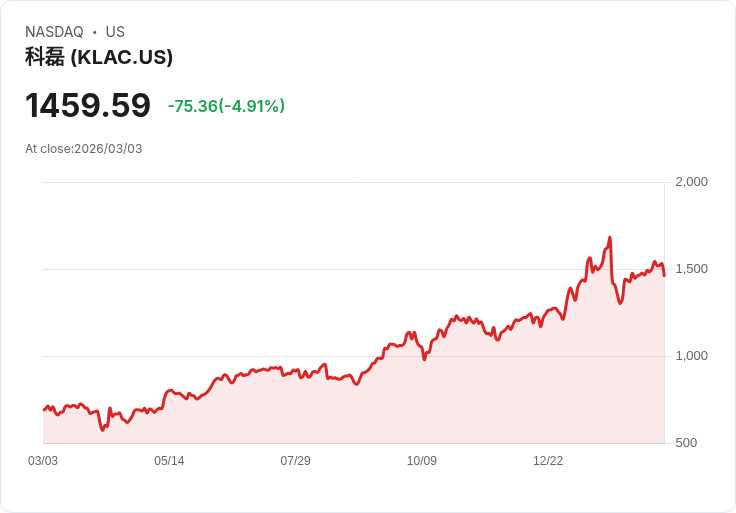736x513 pixels.
Task: Click the 2,000 y-axis label
Action: click(691, 182)
